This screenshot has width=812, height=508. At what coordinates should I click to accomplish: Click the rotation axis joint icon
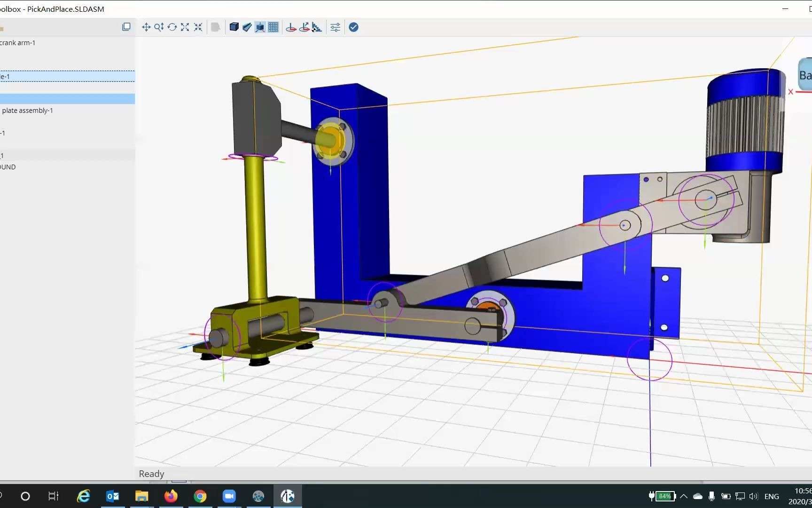(291, 27)
